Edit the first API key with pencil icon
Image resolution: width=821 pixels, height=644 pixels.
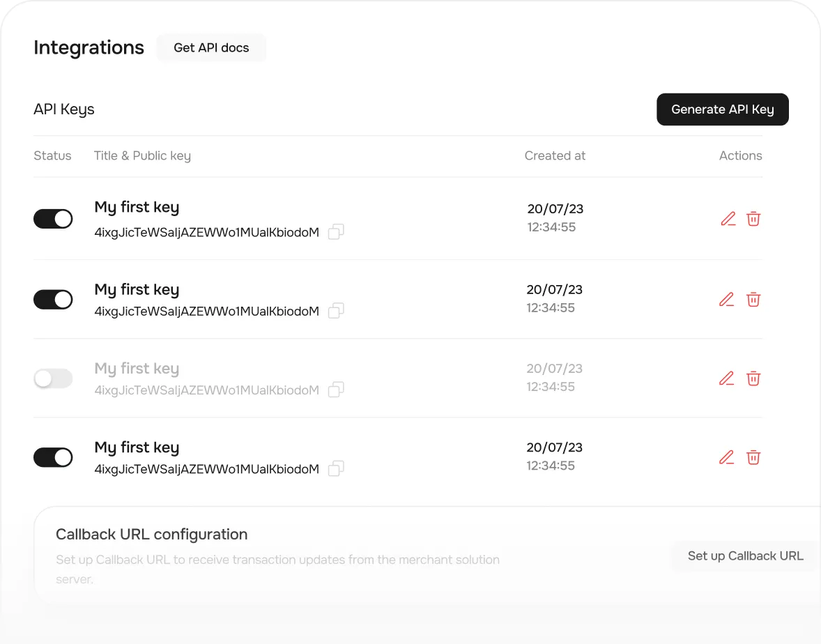(x=728, y=219)
